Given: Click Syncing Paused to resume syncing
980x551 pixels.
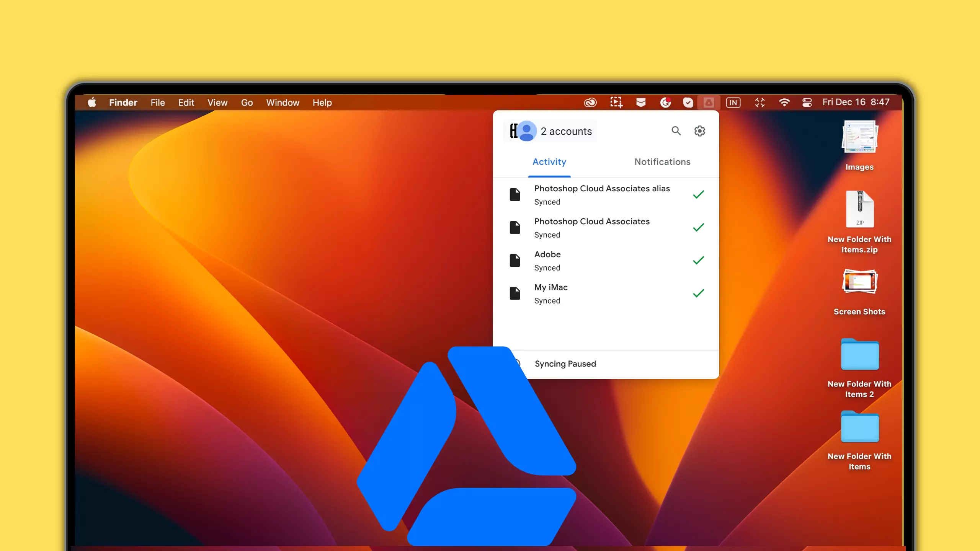Looking at the screenshot, I should tap(565, 364).
